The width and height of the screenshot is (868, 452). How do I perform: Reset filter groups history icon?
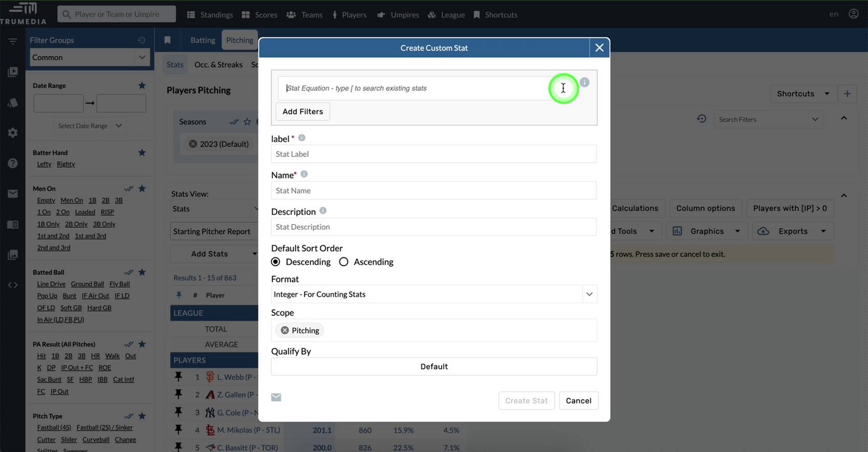point(142,40)
